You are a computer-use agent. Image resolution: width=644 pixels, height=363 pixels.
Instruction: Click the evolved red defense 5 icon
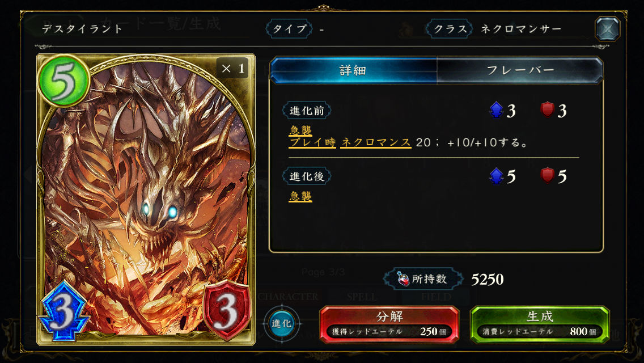coord(547,175)
